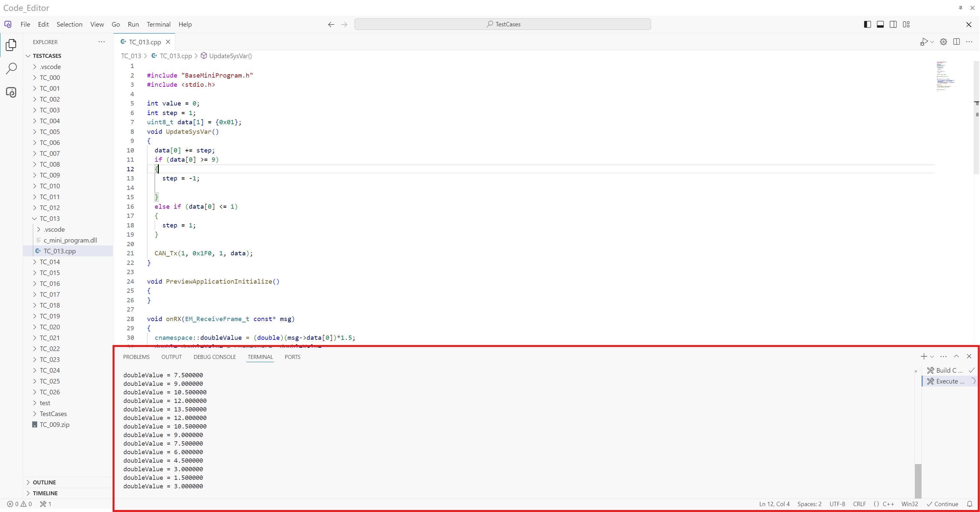
Task: Open notifications bell in status bar
Action: [x=969, y=504]
